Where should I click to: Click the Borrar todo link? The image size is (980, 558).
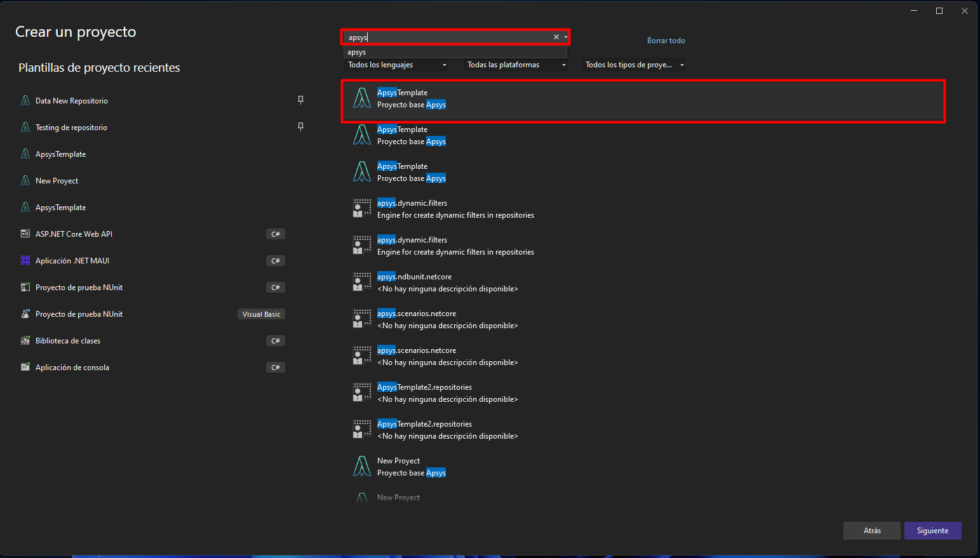(x=666, y=41)
